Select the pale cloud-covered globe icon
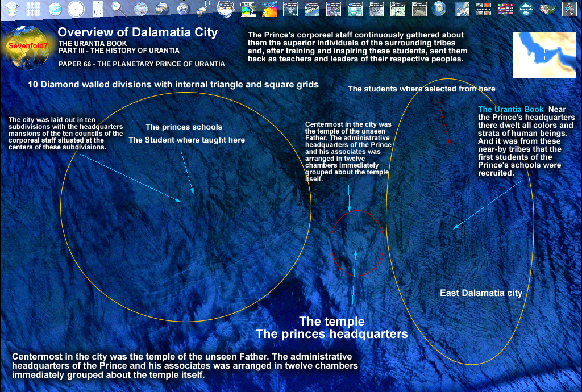Viewport: 582px width, 392px height. (x=141, y=9)
